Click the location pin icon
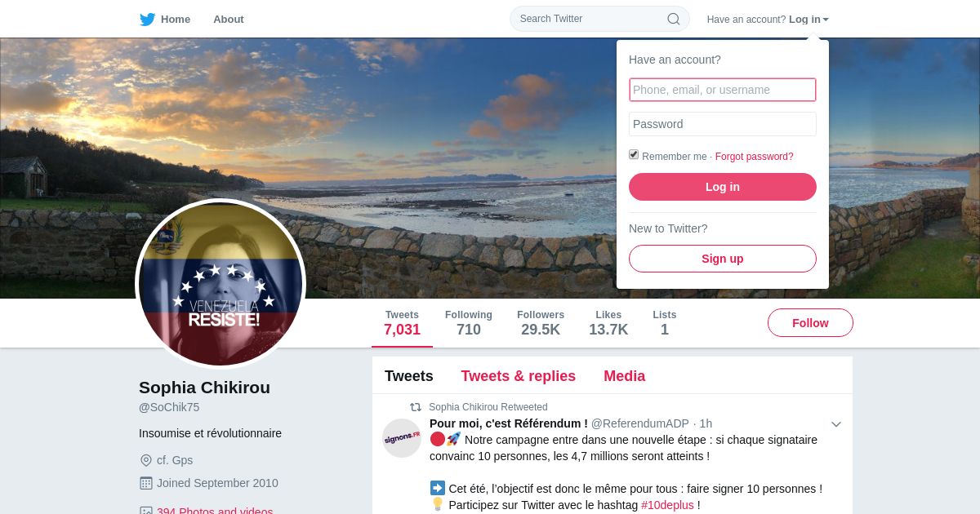The height and width of the screenshot is (514, 980). [x=146, y=460]
